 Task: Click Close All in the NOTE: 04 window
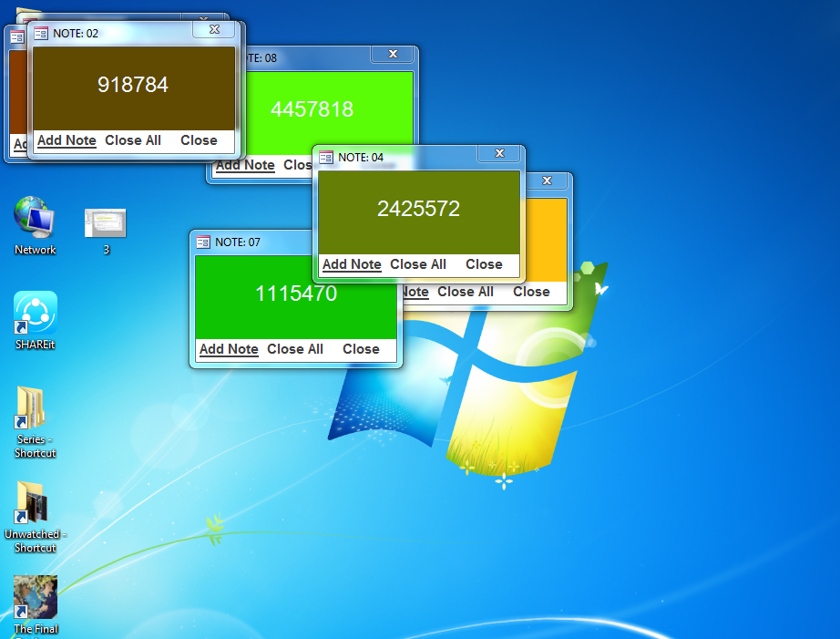point(418,264)
